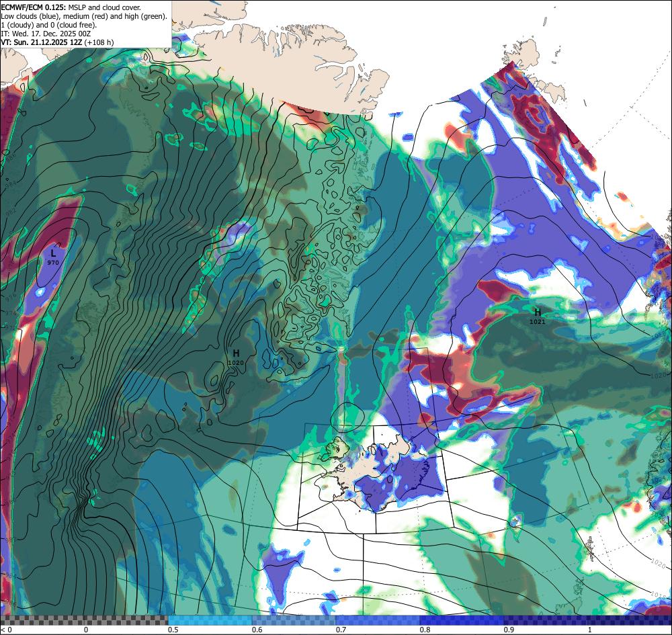672x635 pixels.
Task: Click the 'Low clouds (blue), medium (red)' legend line
Action: (x=84, y=16)
